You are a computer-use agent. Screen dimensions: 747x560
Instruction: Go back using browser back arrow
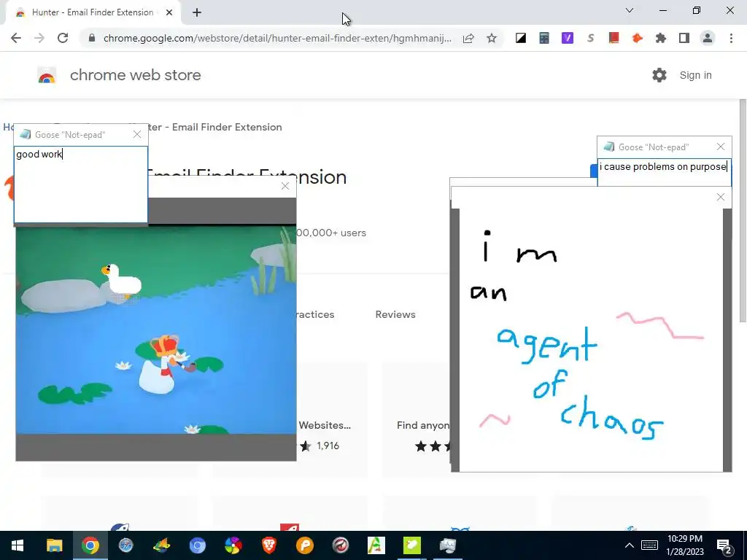pos(16,38)
